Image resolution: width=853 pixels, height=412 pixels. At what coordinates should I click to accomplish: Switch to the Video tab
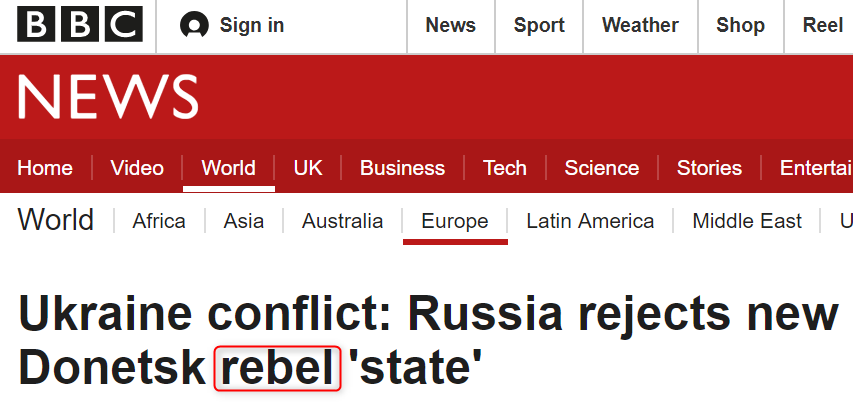(137, 168)
